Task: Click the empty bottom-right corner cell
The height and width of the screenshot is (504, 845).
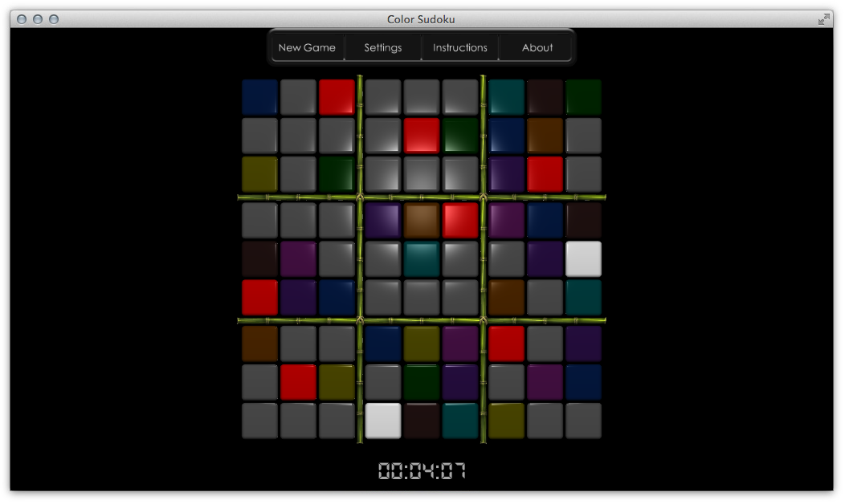Action: point(584,421)
